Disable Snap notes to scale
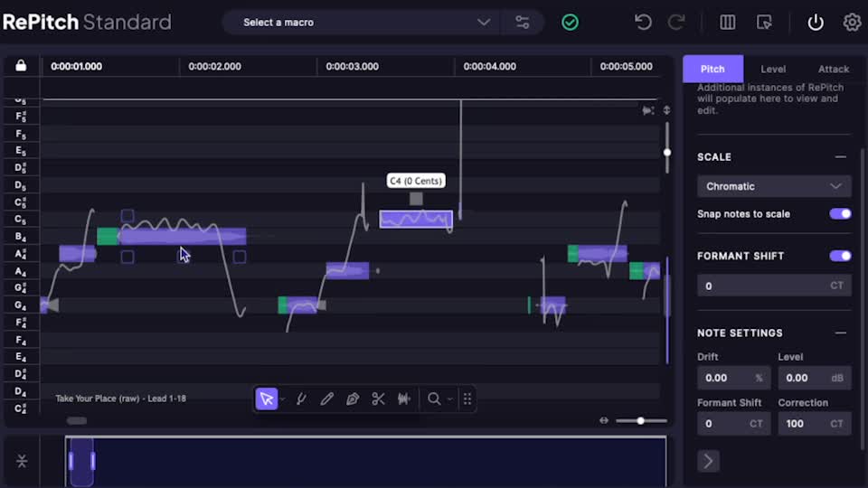This screenshot has width=868, height=488. point(840,214)
